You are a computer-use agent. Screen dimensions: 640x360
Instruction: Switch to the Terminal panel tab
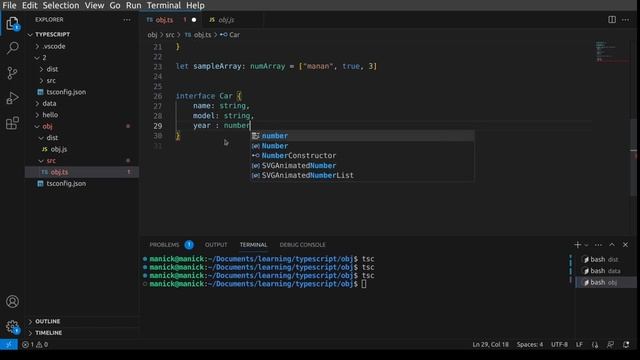tap(253, 245)
